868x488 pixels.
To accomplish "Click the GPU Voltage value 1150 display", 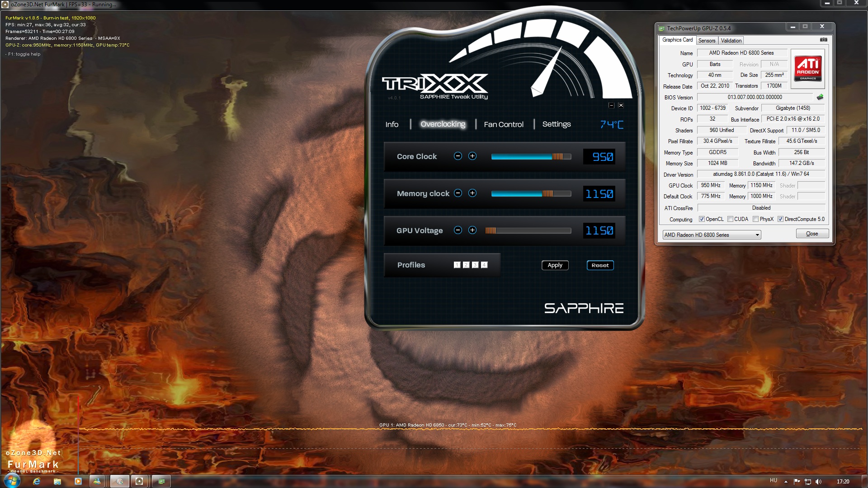I will click(599, 230).
